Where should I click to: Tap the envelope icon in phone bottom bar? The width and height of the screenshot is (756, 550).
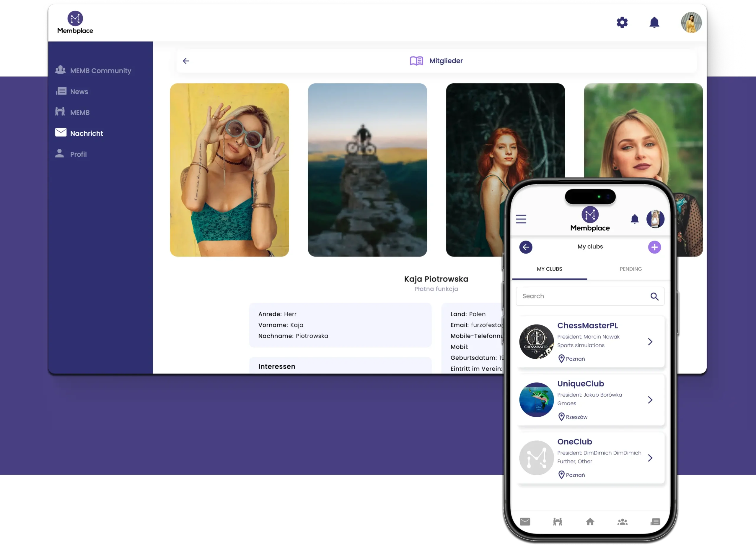pyautogui.click(x=525, y=522)
